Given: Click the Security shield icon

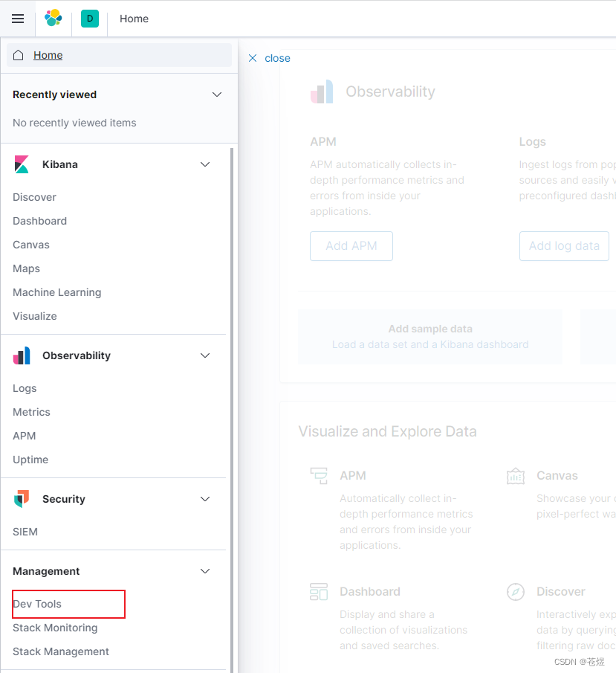Looking at the screenshot, I should 22,499.
